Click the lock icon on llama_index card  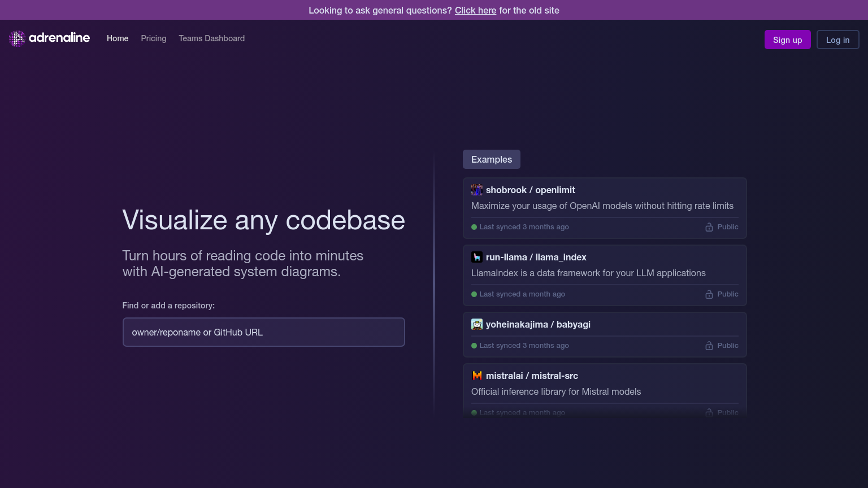(709, 294)
